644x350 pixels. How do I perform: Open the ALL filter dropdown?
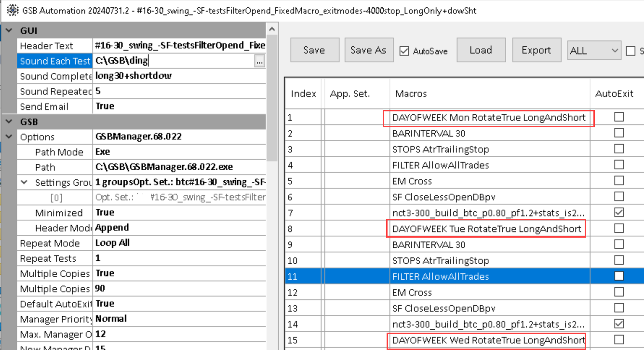[594, 50]
